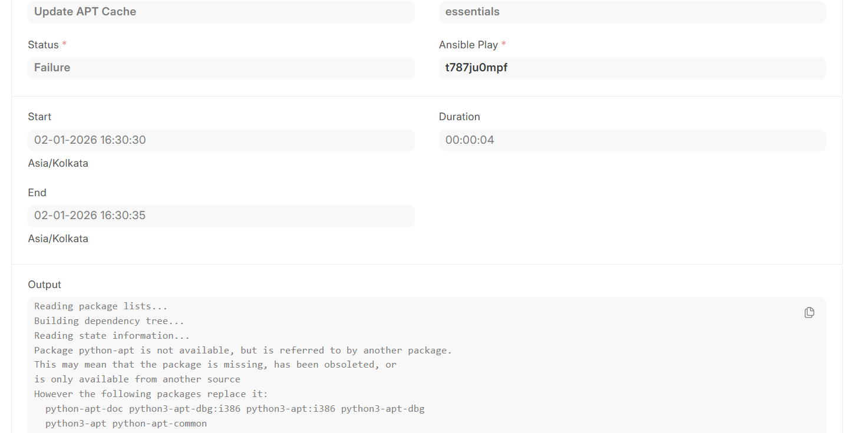Click the Status label
Viewport: 868px width, 433px height.
click(43, 45)
